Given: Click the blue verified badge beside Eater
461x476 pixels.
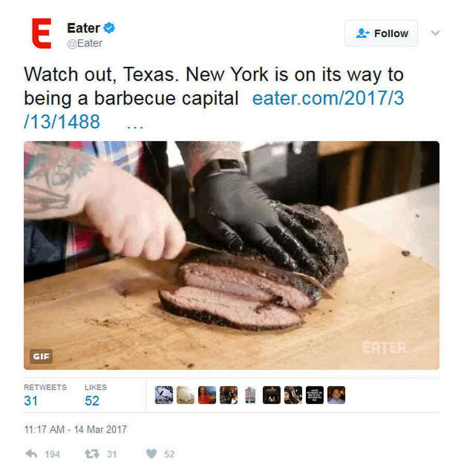Looking at the screenshot, I should click(109, 28).
